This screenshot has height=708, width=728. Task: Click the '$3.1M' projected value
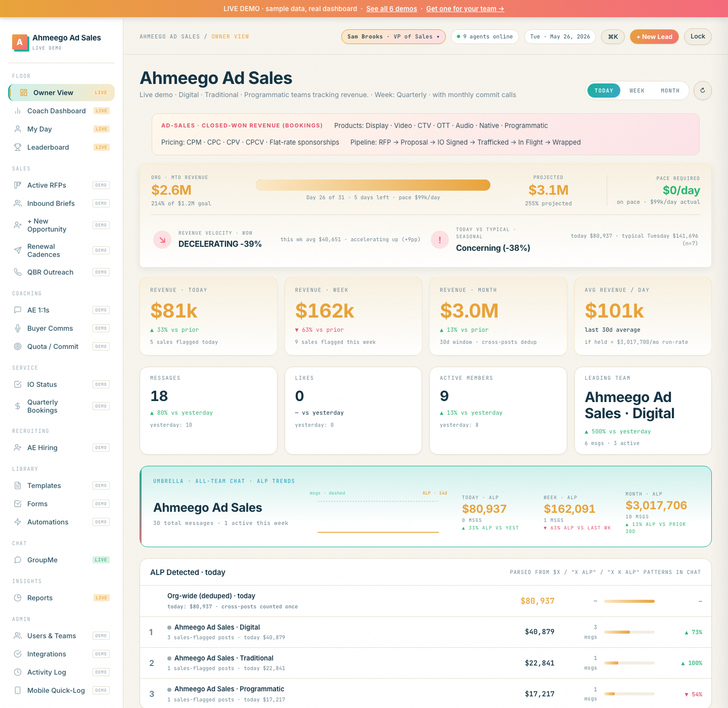(x=549, y=190)
